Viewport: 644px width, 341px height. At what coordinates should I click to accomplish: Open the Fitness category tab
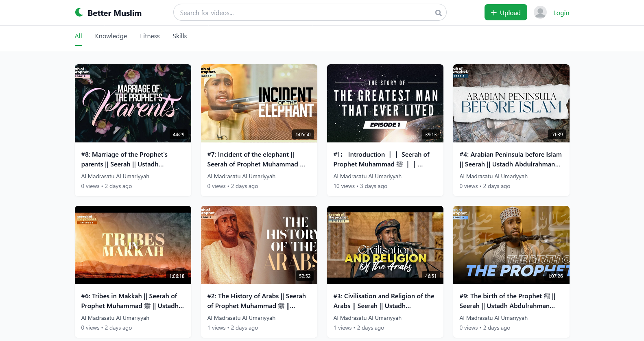150,36
